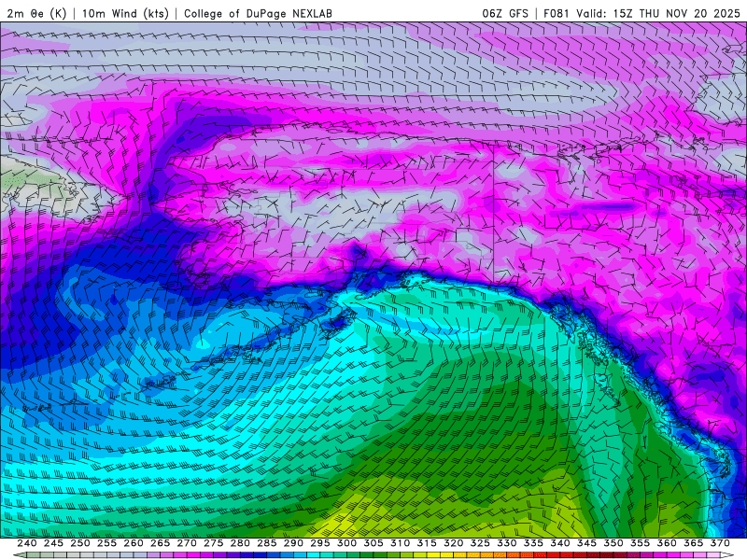The height and width of the screenshot is (560, 747).
Task: Click the '10m Wind (kts)' title label
Action: tap(126, 13)
